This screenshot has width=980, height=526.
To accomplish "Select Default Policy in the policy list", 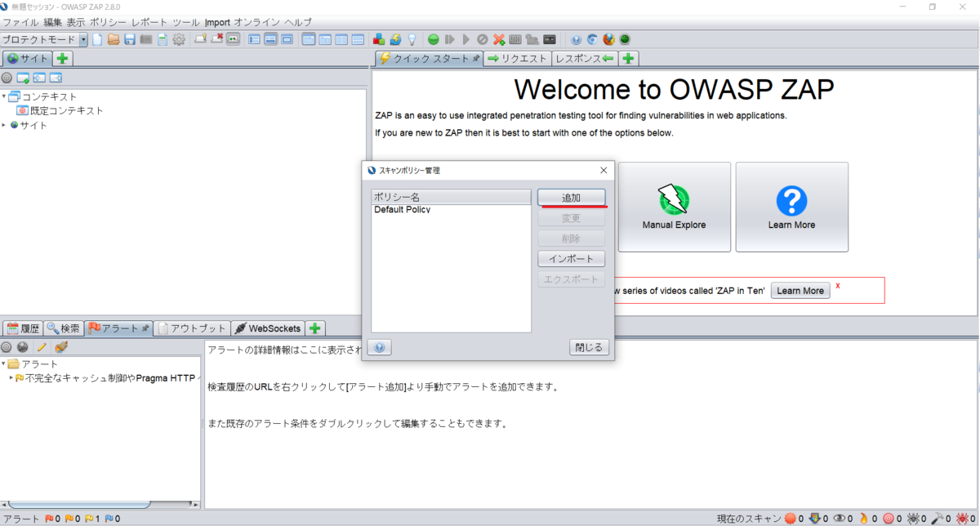I will point(451,210).
